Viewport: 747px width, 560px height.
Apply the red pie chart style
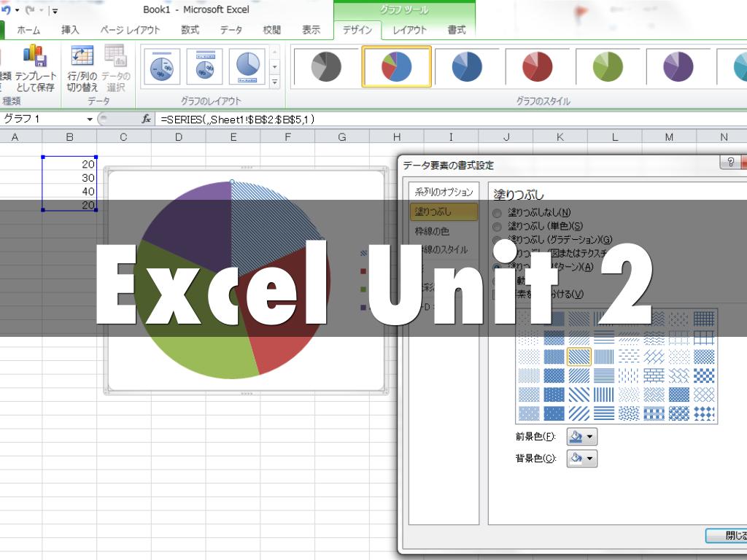pyautogui.click(x=538, y=66)
